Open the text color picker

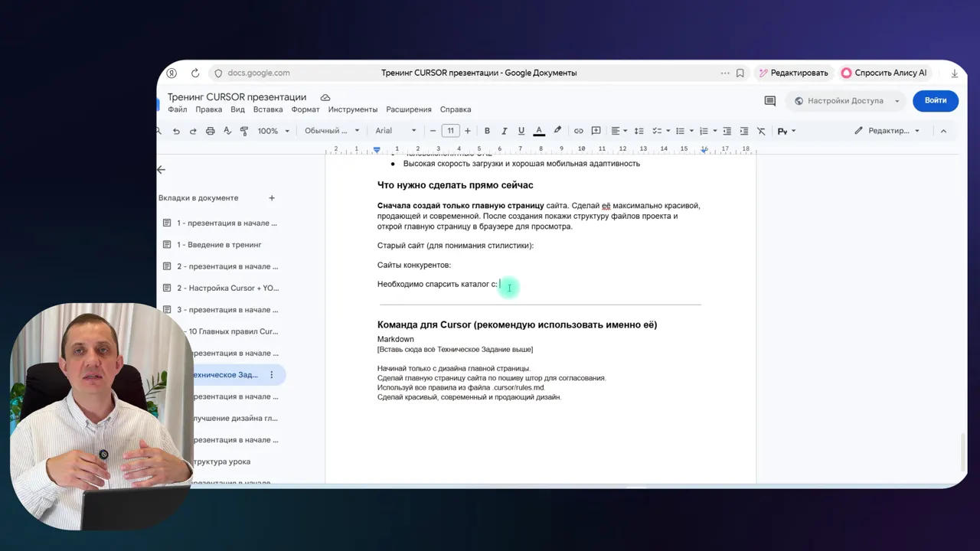[x=539, y=131]
